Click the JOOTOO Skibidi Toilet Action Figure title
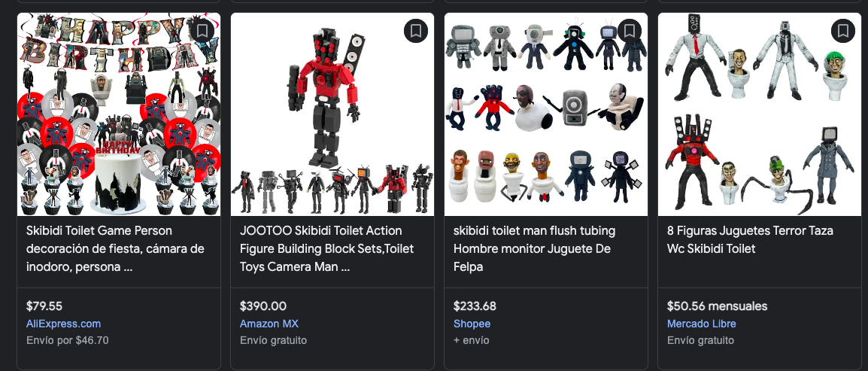The height and width of the screenshot is (371, 868). (x=328, y=248)
